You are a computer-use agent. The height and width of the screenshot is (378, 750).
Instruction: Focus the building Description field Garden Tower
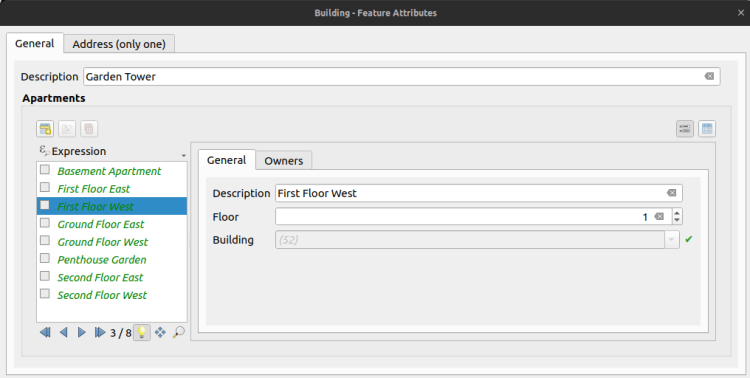click(x=402, y=77)
